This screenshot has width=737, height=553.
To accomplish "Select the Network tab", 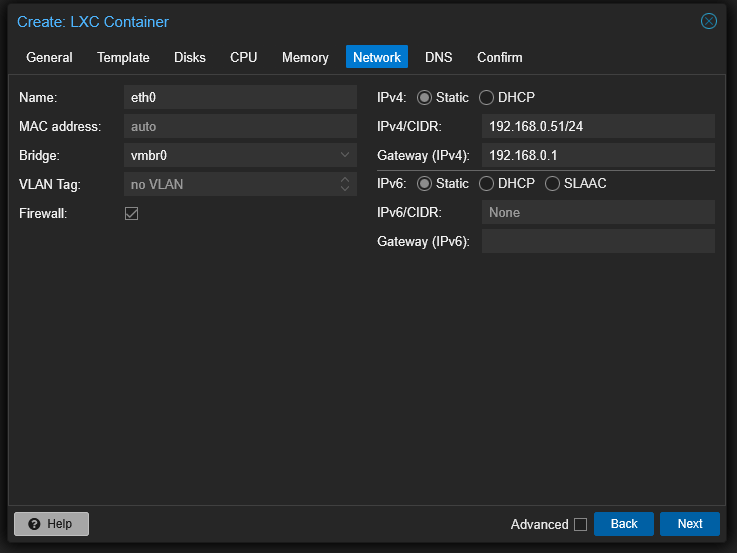I will tap(377, 57).
